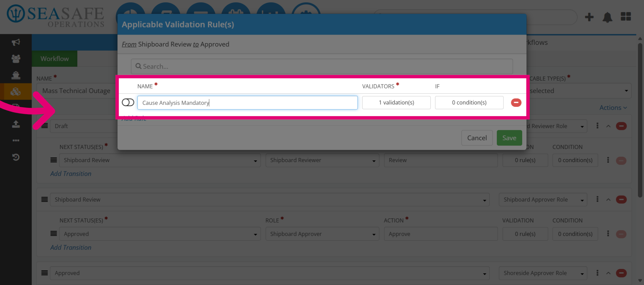This screenshot has width=644, height=285.
Task: Open the kebab menu of the Shipboard Review status
Action: pyautogui.click(x=597, y=199)
